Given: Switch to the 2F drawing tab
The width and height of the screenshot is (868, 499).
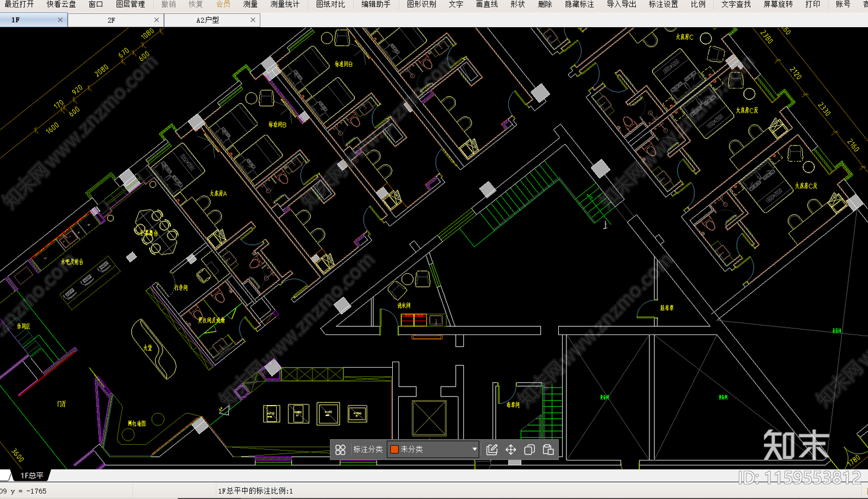Looking at the screenshot, I should [111, 20].
